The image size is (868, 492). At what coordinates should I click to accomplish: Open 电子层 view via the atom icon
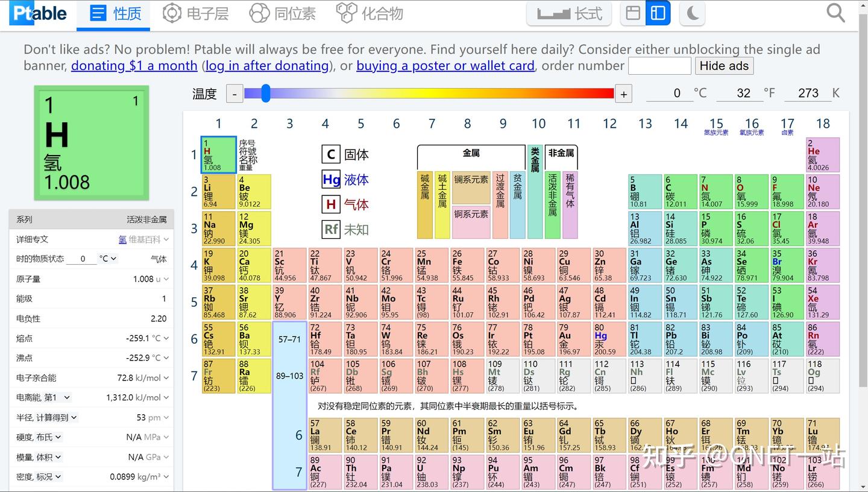pos(196,13)
